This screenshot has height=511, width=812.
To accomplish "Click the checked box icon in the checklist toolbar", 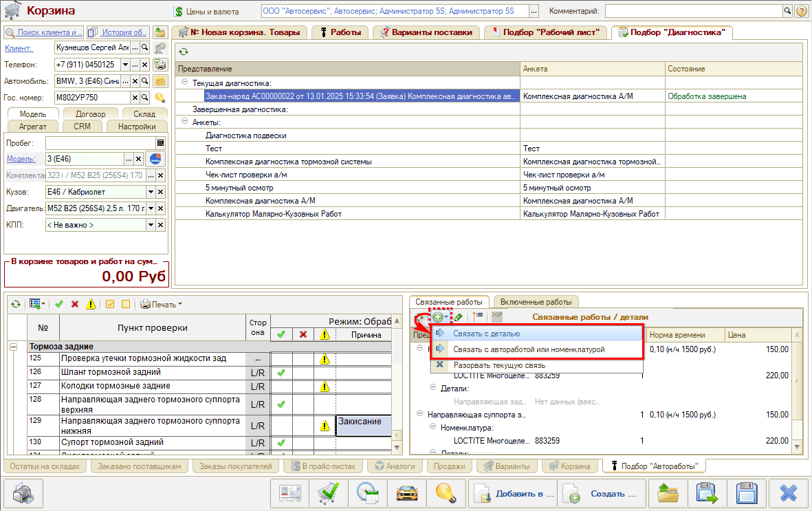I will coord(110,304).
